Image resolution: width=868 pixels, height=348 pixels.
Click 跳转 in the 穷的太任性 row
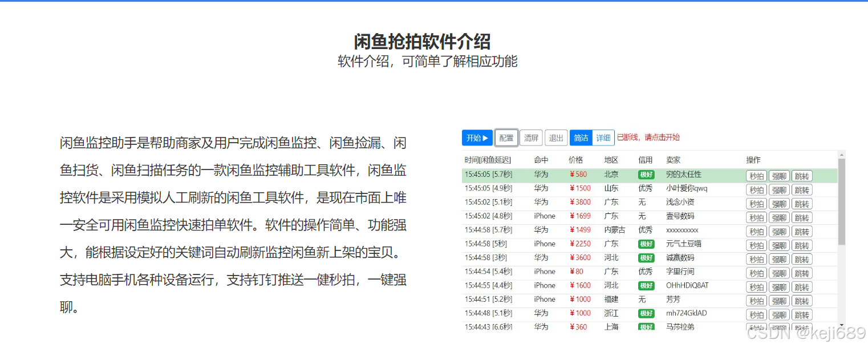coord(802,176)
